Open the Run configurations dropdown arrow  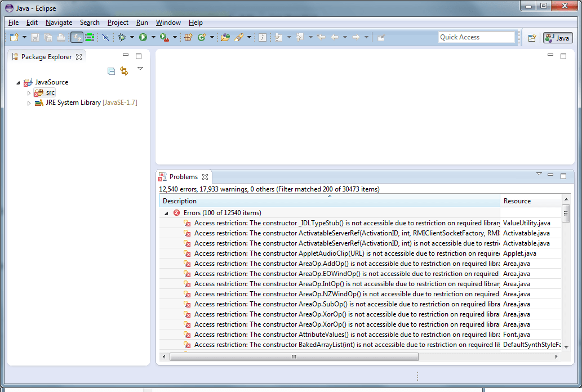pyautogui.click(x=153, y=37)
